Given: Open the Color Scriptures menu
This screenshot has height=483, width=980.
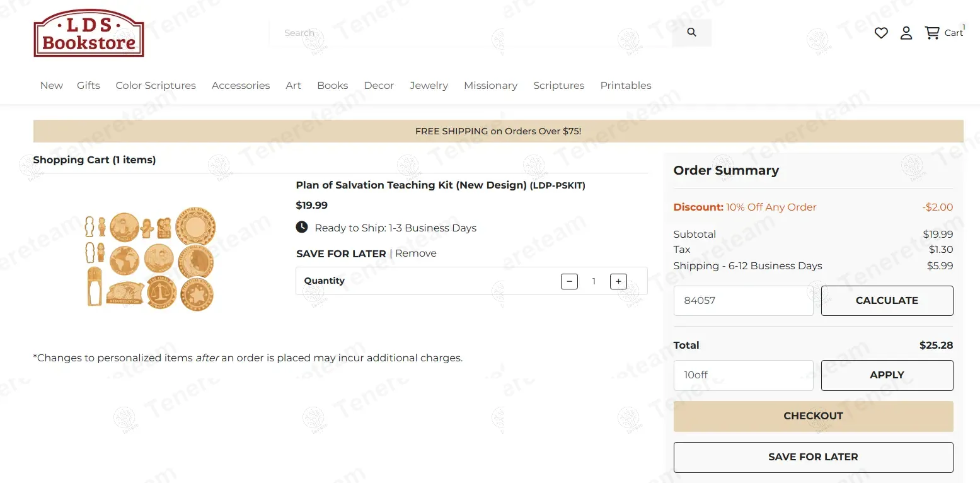Looking at the screenshot, I should (x=156, y=85).
